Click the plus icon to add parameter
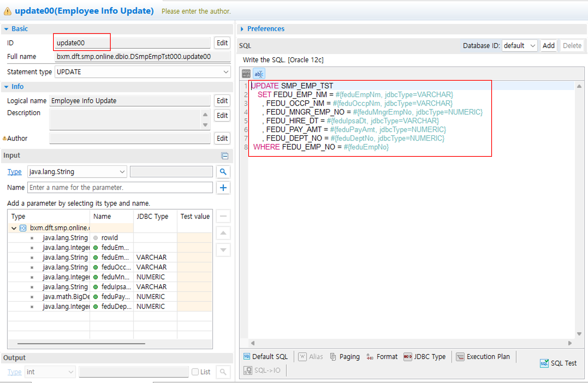This screenshot has height=383, width=588. click(x=223, y=188)
